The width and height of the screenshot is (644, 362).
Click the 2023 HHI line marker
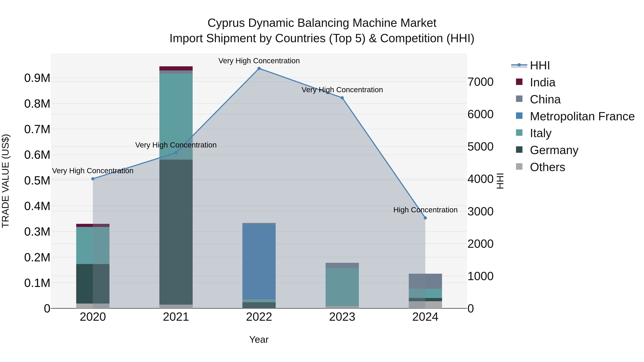point(342,98)
